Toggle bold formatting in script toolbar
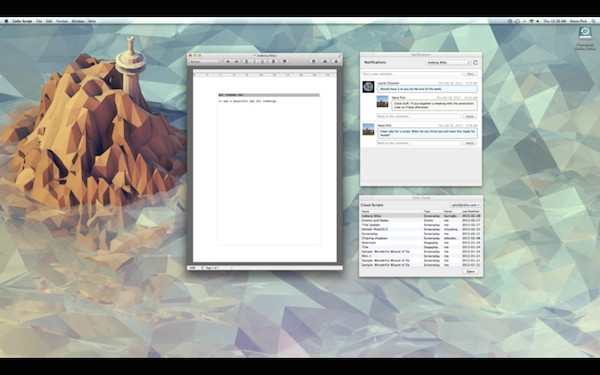 (x=246, y=62)
